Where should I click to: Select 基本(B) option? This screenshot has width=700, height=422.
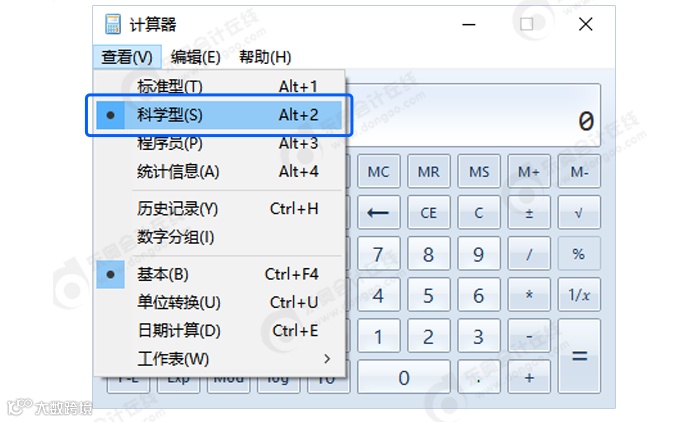pyautogui.click(x=219, y=274)
